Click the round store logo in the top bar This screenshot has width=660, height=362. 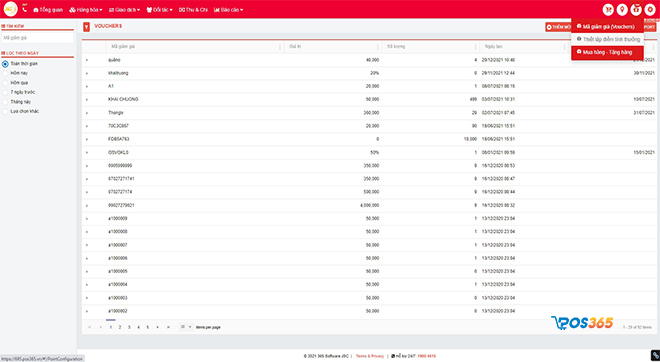click(11, 9)
